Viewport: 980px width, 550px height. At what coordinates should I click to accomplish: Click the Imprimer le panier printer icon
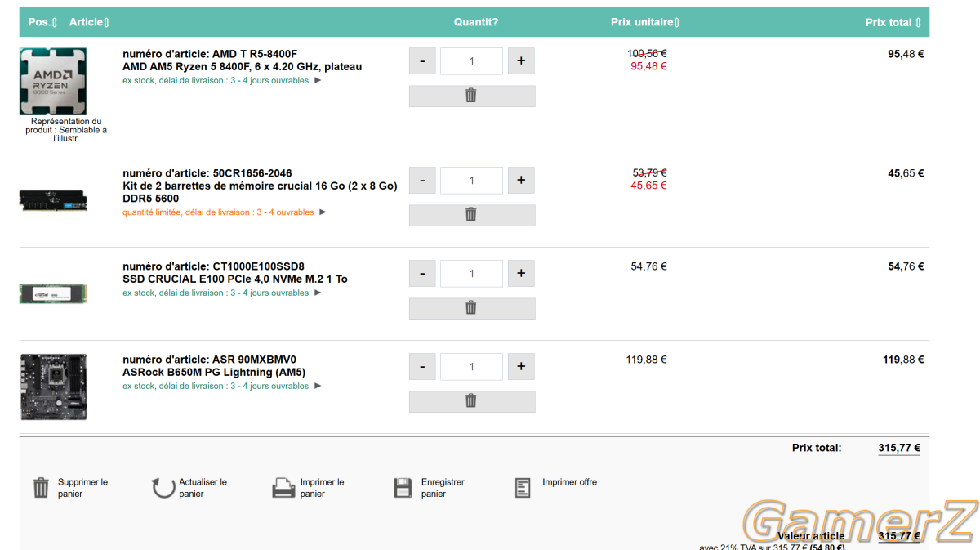click(x=283, y=488)
